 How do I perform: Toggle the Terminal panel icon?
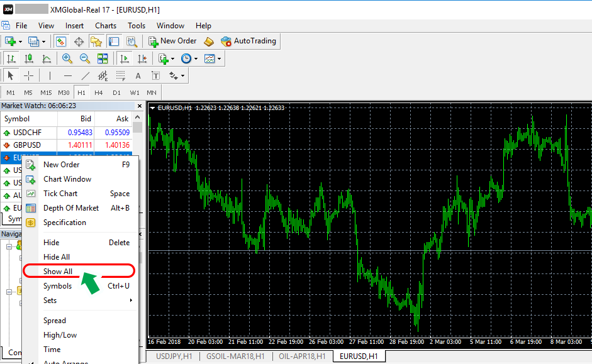(114, 41)
